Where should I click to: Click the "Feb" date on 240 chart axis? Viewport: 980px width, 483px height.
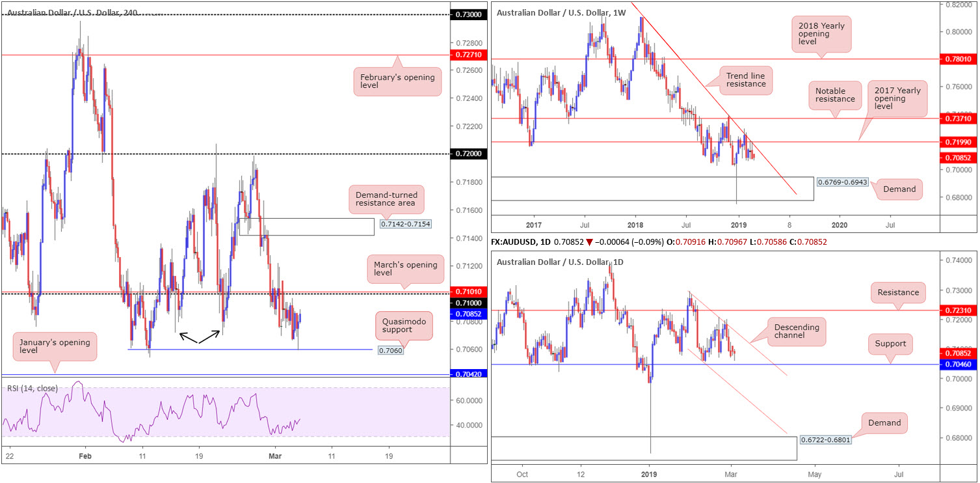click(x=85, y=458)
